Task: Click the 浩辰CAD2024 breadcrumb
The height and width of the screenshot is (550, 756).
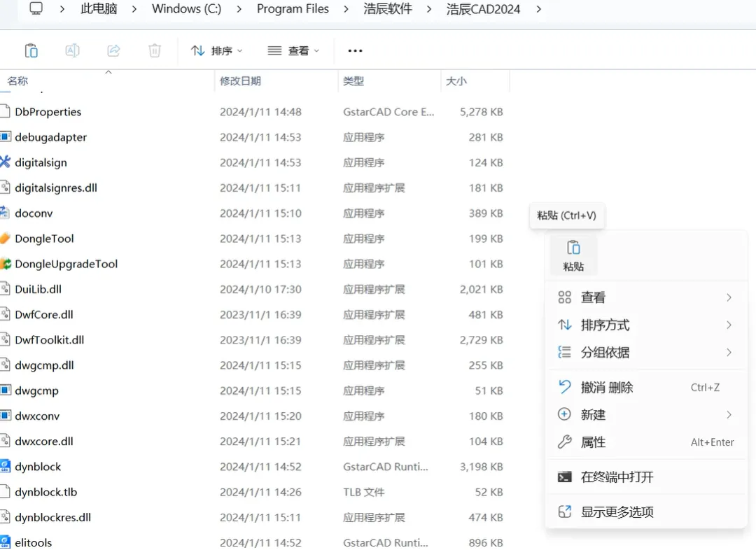Action: pyautogui.click(x=483, y=8)
